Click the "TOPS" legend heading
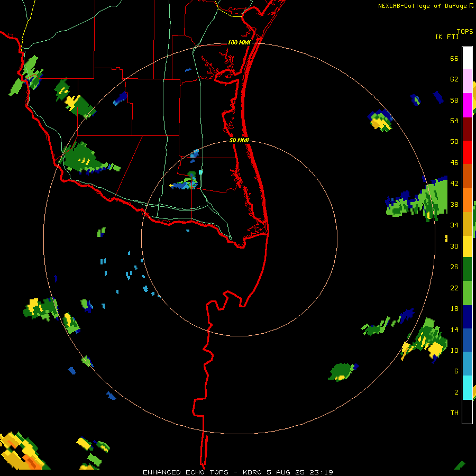The image size is (476, 476). [x=465, y=31]
